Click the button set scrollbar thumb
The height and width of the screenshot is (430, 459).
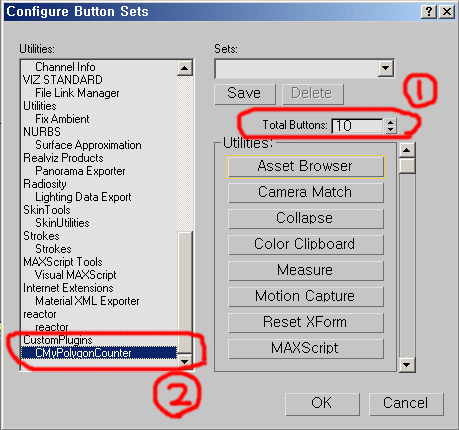pyautogui.click(x=407, y=166)
